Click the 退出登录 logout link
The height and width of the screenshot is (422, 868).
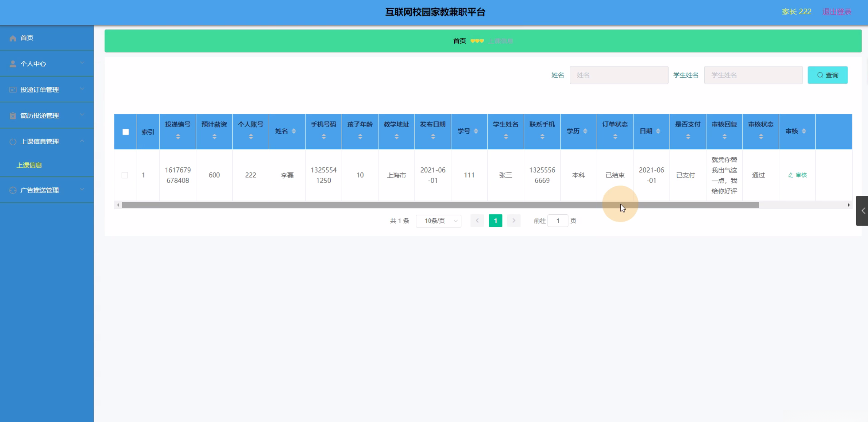[837, 12]
